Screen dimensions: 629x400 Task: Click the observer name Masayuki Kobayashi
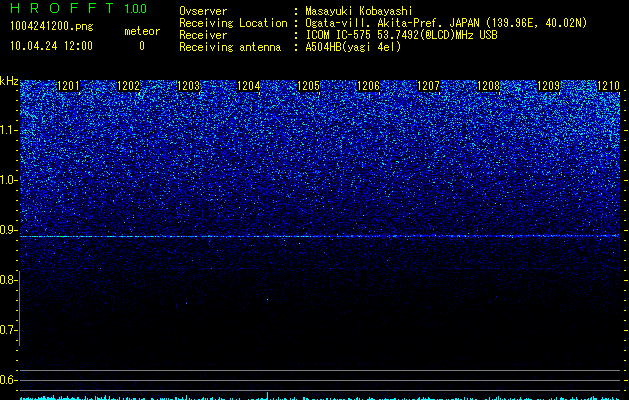pyautogui.click(x=358, y=11)
